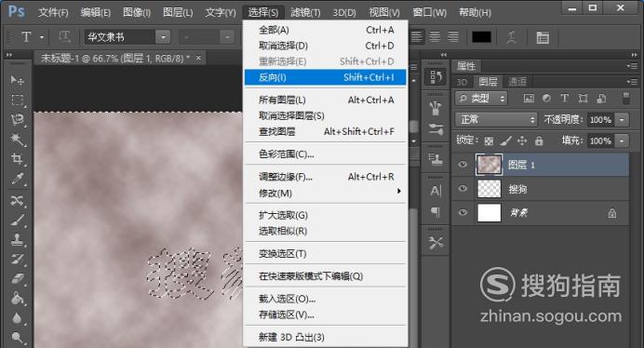The image size is (644, 348).
Task: Align text right
Action: click(453, 37)
